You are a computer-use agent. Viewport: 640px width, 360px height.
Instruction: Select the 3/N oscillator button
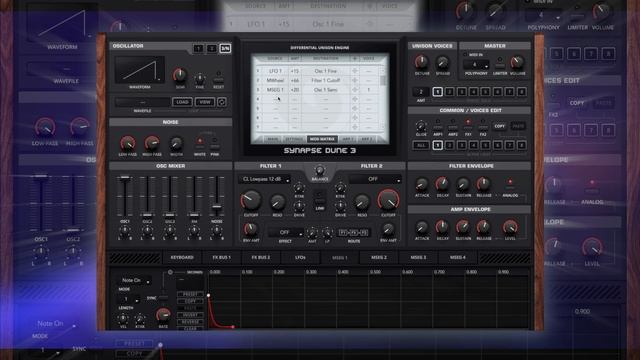[x=225, y=49]
